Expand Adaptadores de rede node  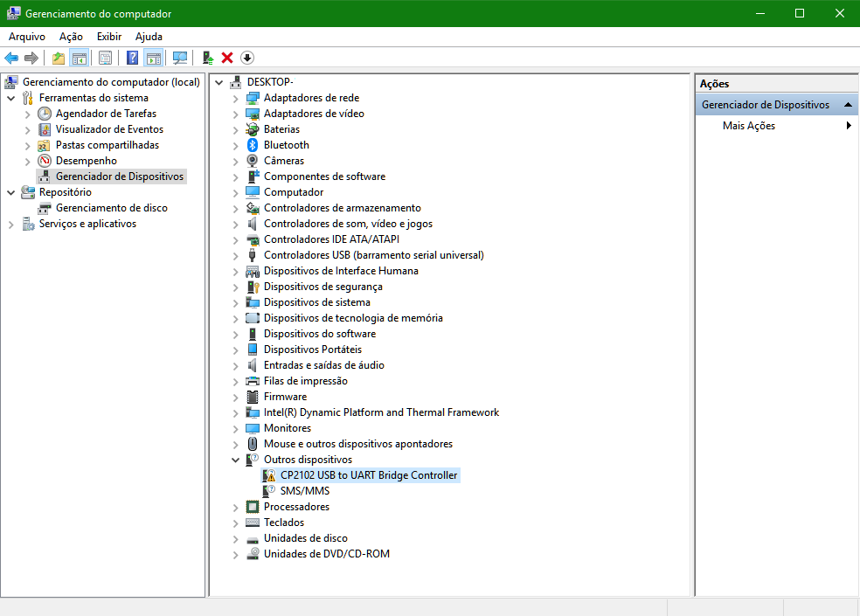tap(235, 99)
